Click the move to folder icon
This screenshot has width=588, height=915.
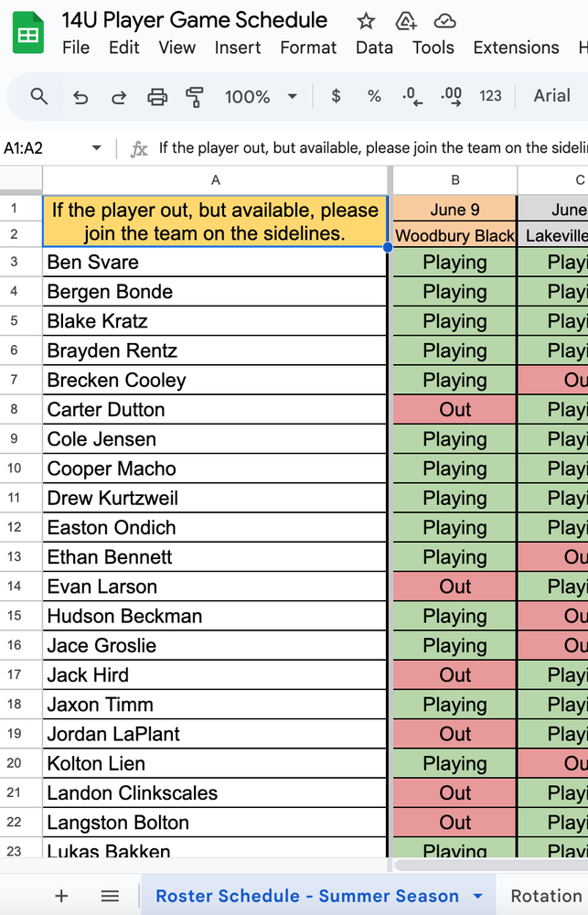click(405, 21)
